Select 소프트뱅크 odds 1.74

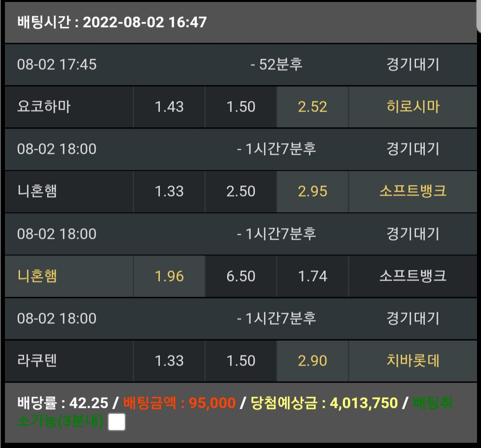tap(313, 276)
